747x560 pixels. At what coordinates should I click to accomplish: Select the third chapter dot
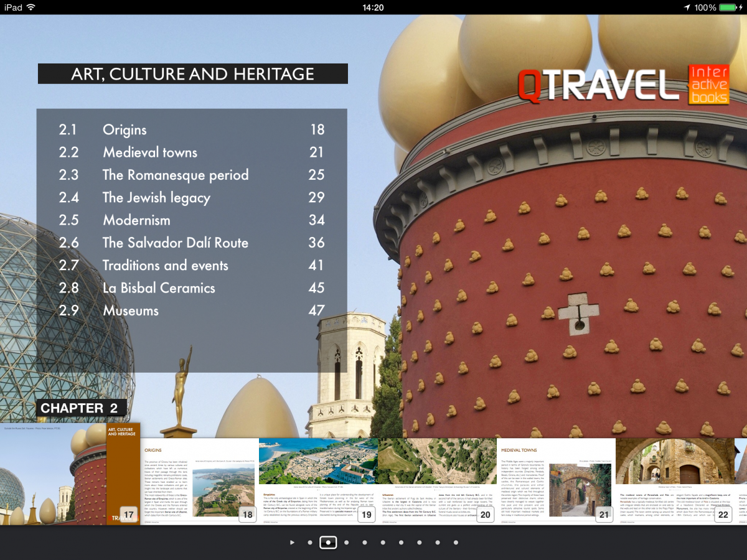[x=346, y=543]
